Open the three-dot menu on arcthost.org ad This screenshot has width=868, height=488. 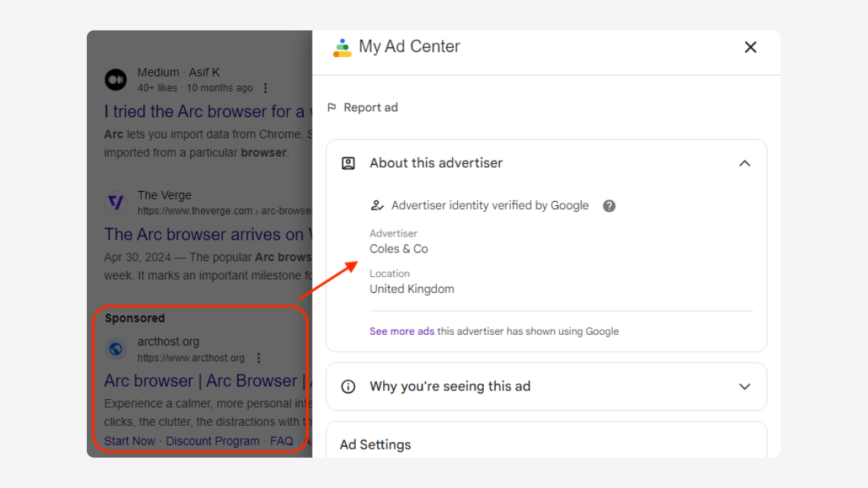point(258,358)
